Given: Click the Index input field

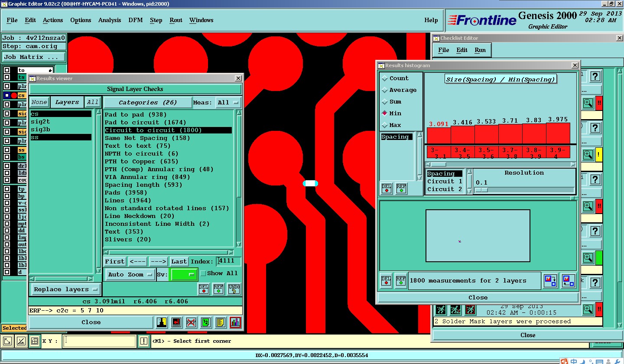Looking at the screenshot, I should pos(228,261).
